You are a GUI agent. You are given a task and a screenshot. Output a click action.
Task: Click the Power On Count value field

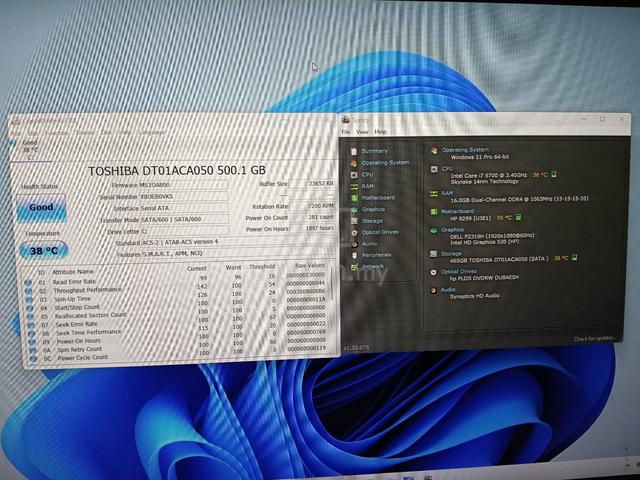pos(312,217)
